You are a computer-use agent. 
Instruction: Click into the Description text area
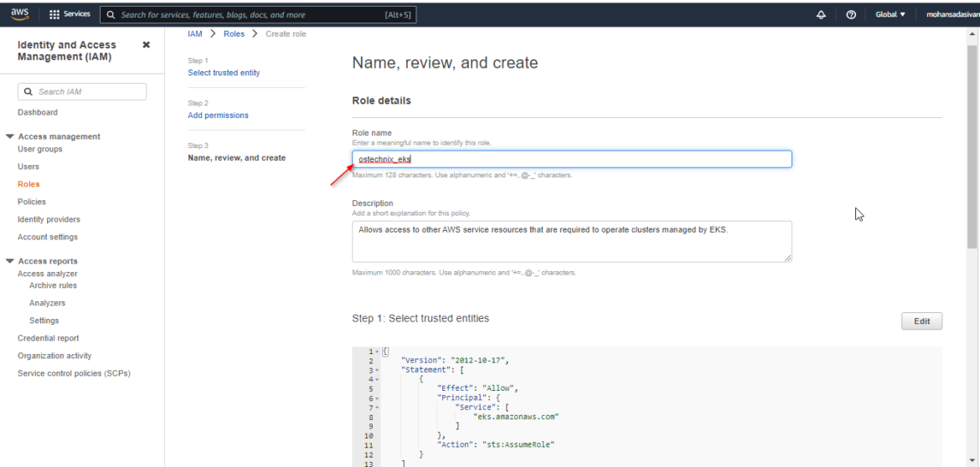pos(572,241)
